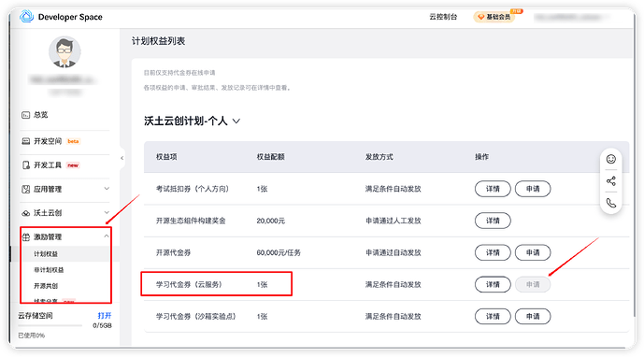Click 打开 link for cloud storage
Image resolution: width=644 pixels, height=357 pixels.
point(105,316)
